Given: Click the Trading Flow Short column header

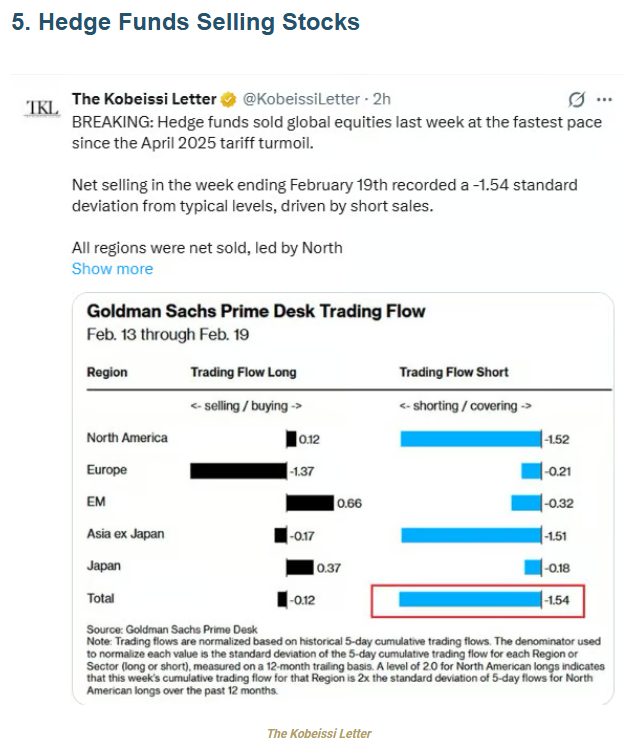Looking at the screenshot, I should pos(454,372).
